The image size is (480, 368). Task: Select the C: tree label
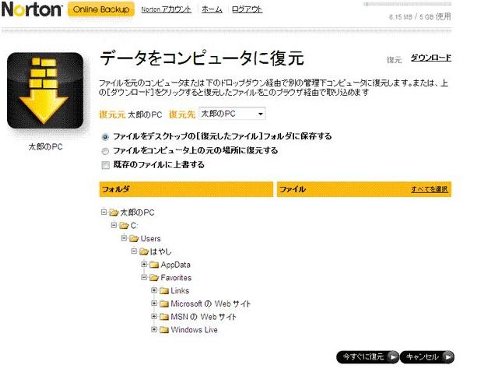[x=134, y=226]
